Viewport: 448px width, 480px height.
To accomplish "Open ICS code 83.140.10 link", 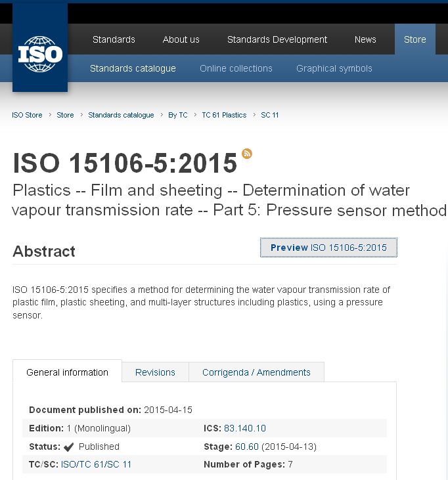I will 244,428.
